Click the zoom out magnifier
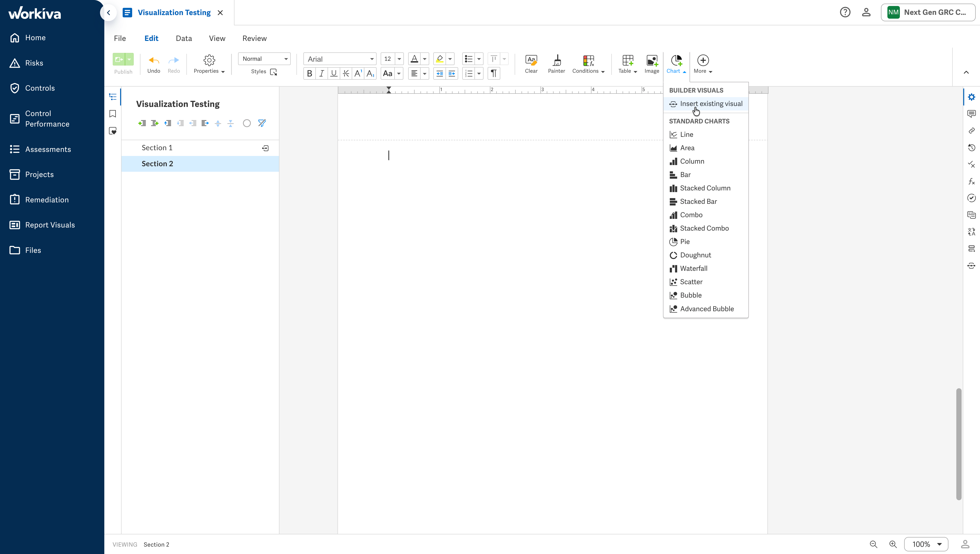 point(874,544)
